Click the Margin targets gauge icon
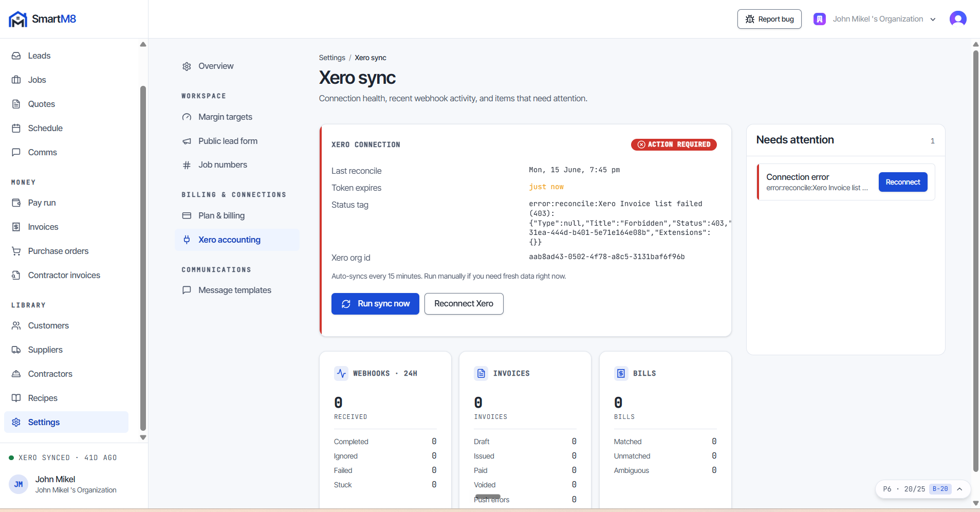Viewport: 980px width, 512px height. point(187,117)
